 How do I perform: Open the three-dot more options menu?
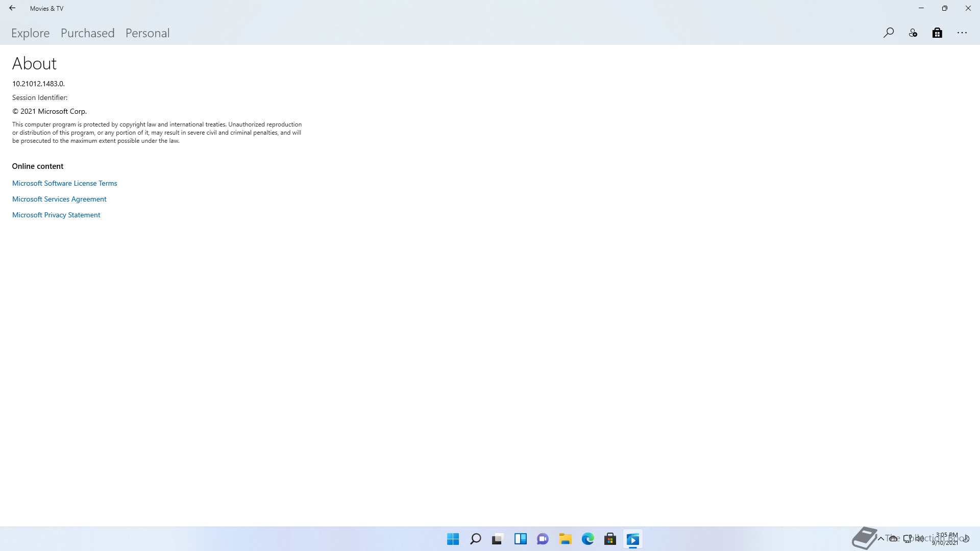(x=962, y=33)
